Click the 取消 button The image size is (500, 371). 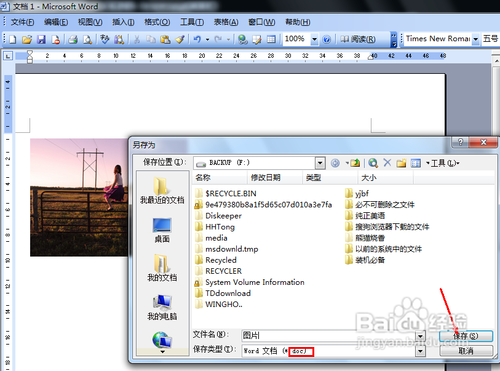click(x=466, y=351)
